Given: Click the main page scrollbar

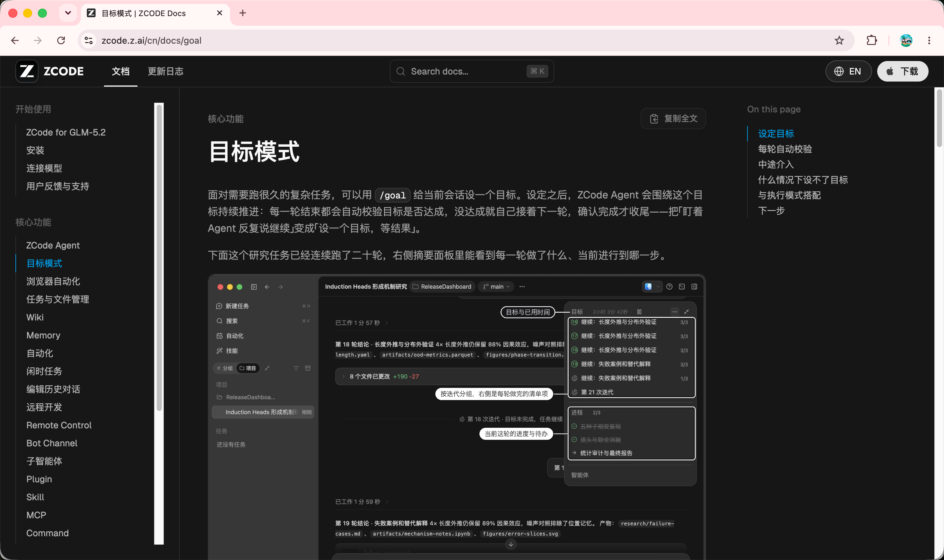Looking at the screenshot, I should tap(940, 118).
